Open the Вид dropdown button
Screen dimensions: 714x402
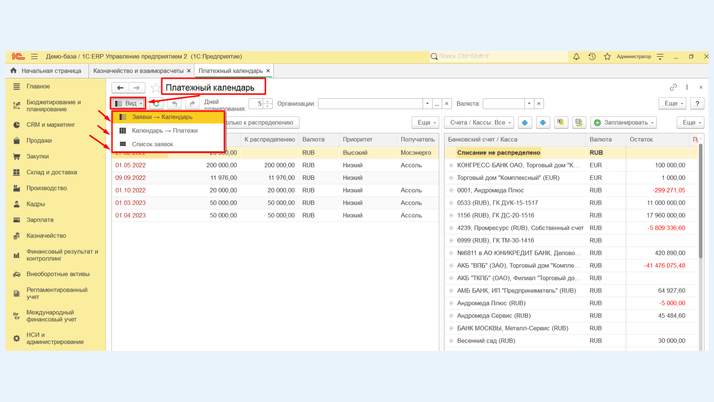(128, 103)
